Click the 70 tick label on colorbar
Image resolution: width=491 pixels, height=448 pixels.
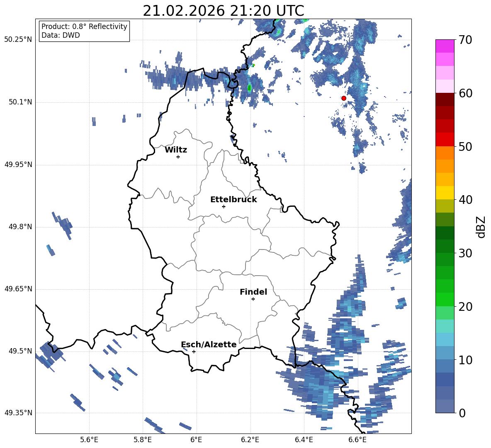pos(465,40)
